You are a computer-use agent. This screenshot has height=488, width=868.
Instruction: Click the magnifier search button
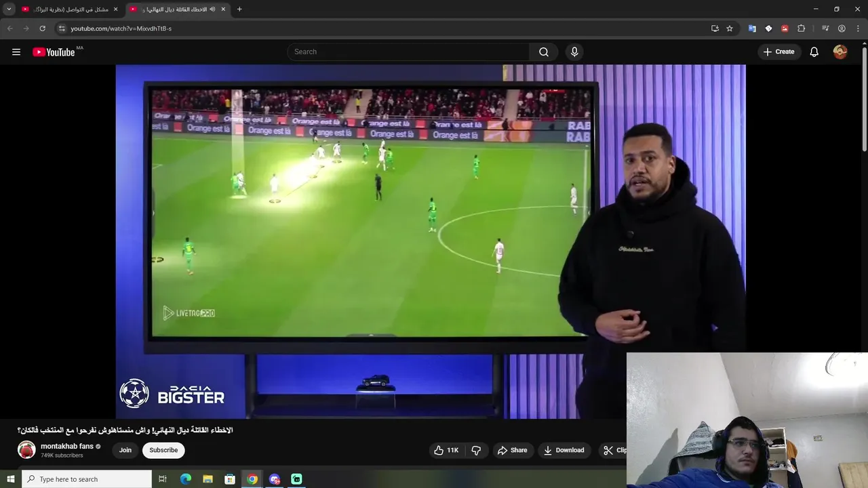544,52
